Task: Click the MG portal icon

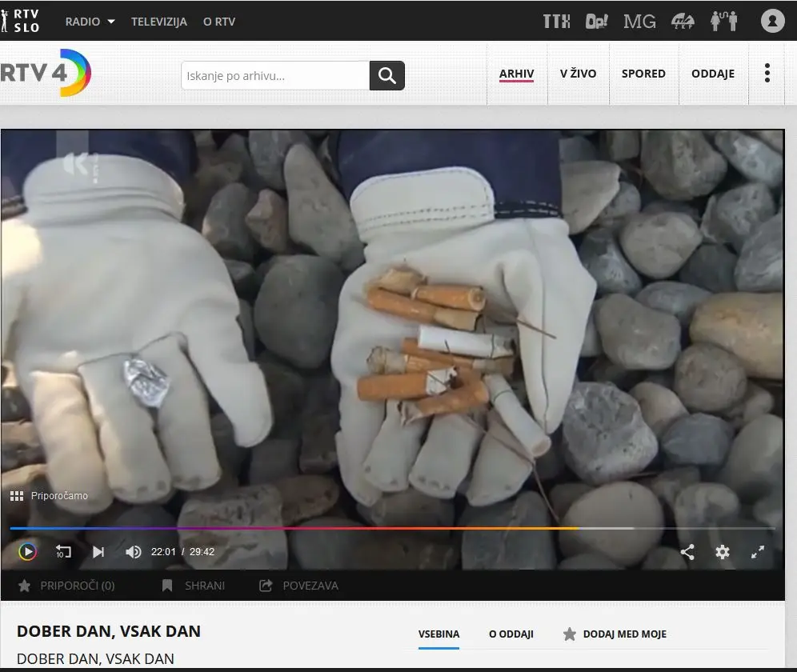Action: coord(639,22)
